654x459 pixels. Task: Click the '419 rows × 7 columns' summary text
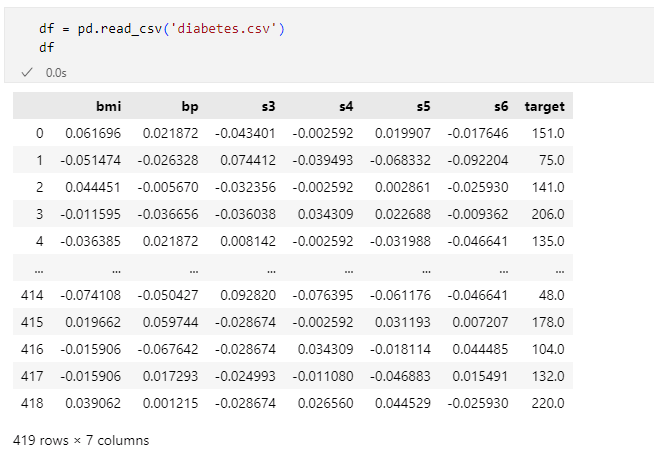tap(81, 439)
